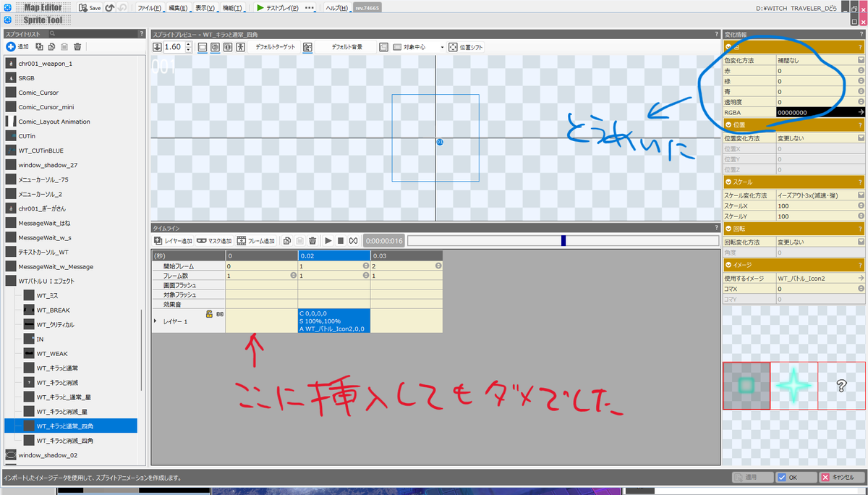Open the 表示(V) menu
The height and width of the screenshot is (495, 868).
pyautogui.click(x=208, y=8)
